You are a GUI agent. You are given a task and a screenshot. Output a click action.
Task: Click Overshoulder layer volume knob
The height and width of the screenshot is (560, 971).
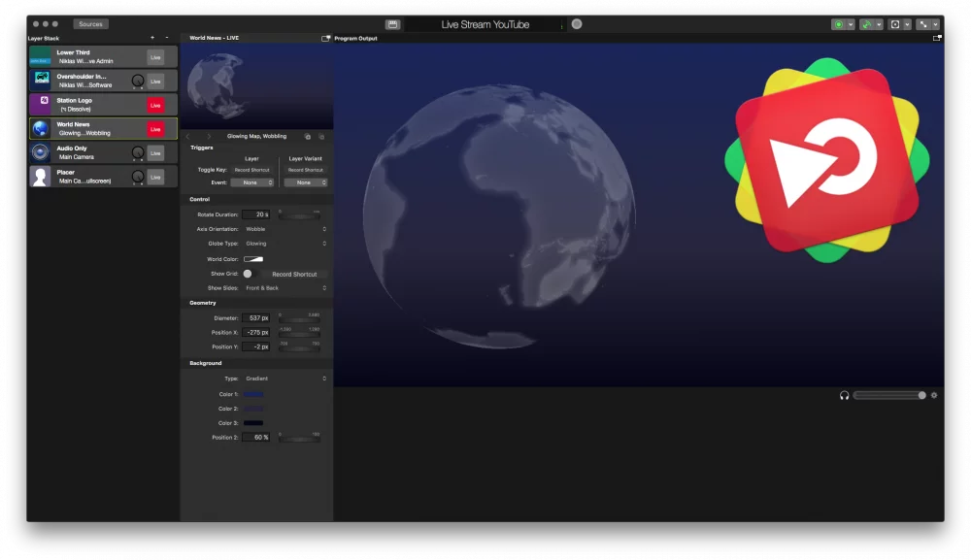click(x=138, y=82)
